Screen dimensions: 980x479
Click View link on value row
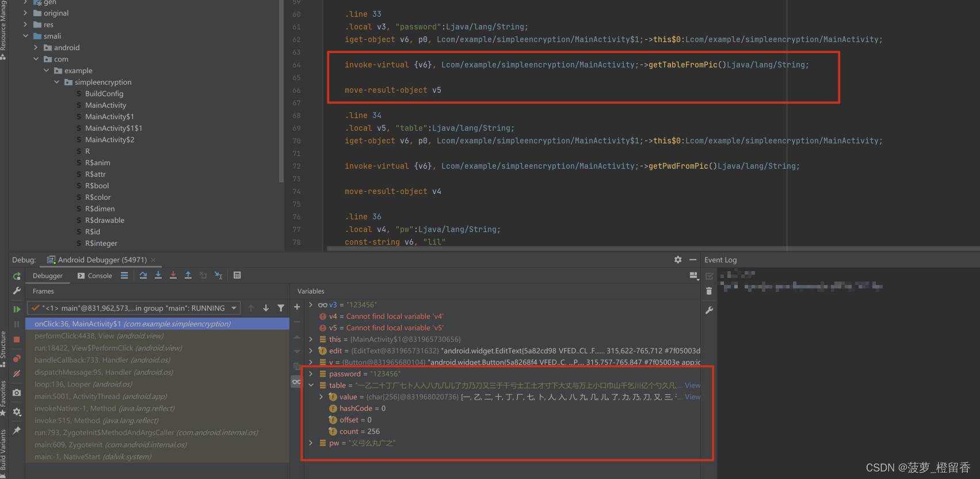692,397
